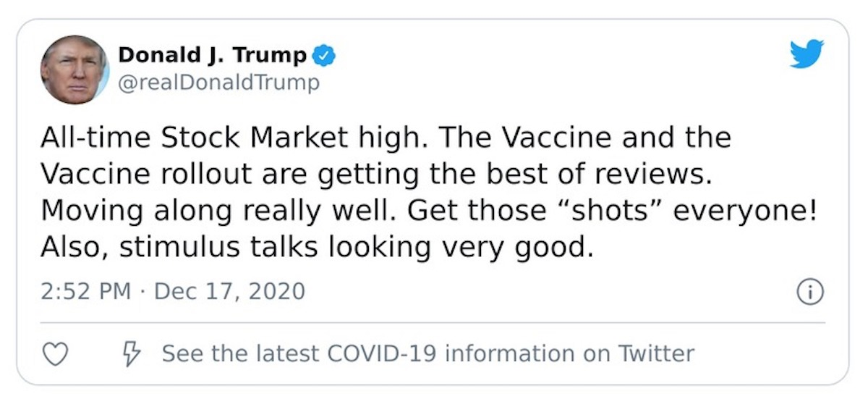Image resolution: width=868 pixels, height=407 pixels.
Task: Visit the @realDonaldTrump handle link
Action: pos(218,83)
